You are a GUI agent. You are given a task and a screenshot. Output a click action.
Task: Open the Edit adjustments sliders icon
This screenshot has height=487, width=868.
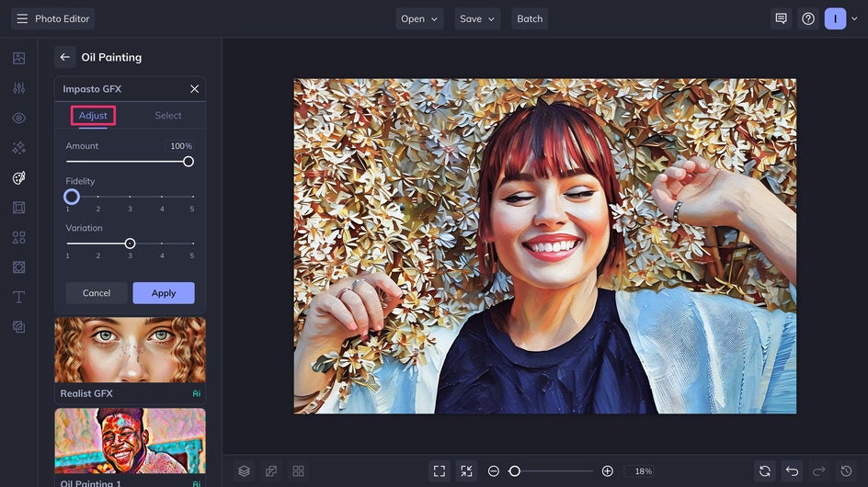(x=18, y=88)
